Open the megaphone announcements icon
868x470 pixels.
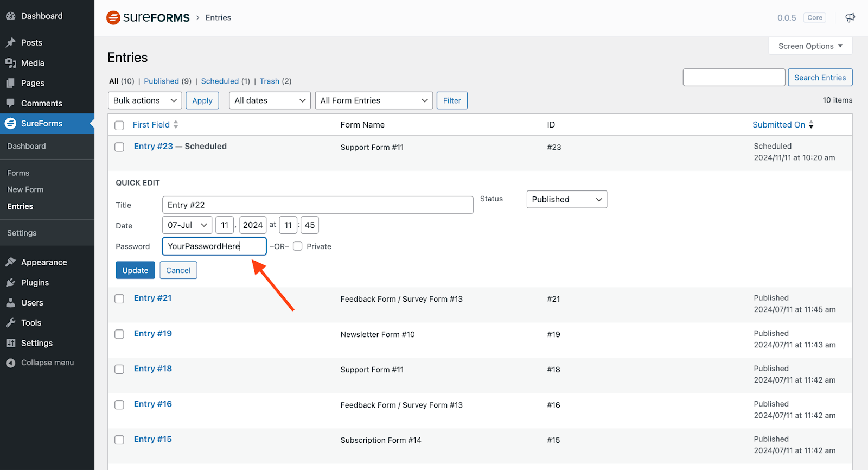pos(850,17)
